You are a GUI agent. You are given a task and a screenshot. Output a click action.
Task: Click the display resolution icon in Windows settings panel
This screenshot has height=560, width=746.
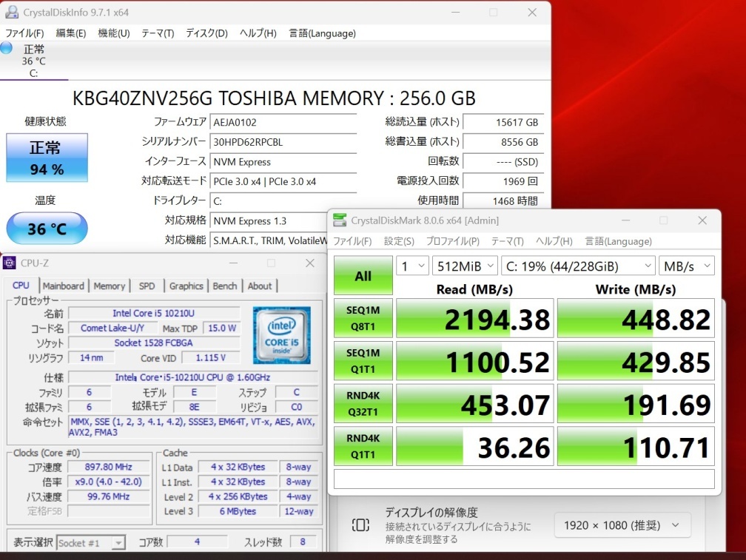click(x=360, y=525)
